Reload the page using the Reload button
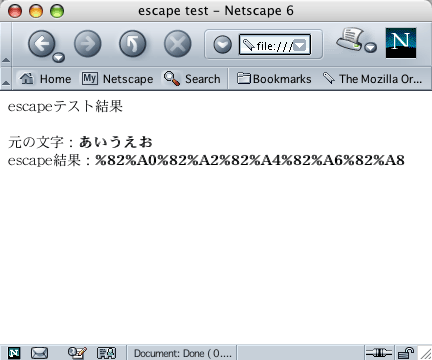The height and width of the screenshot is (360, 432). tap(133, 44)
